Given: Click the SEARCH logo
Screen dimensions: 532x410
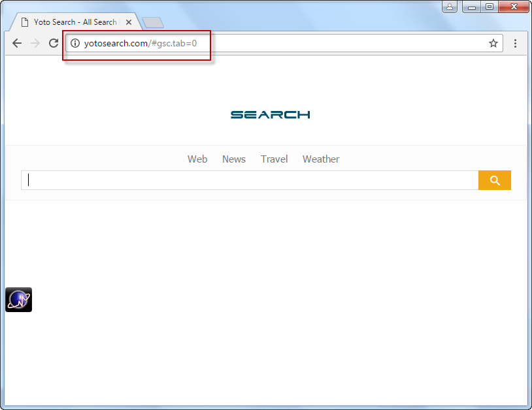Looking at the screenshot, I should point(271,115).
